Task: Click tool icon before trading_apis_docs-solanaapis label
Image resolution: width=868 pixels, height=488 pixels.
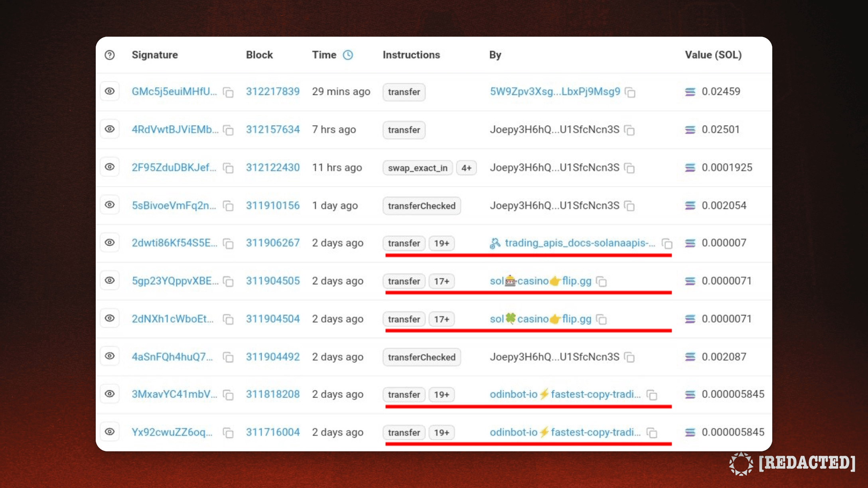Action: pos(495,243)
